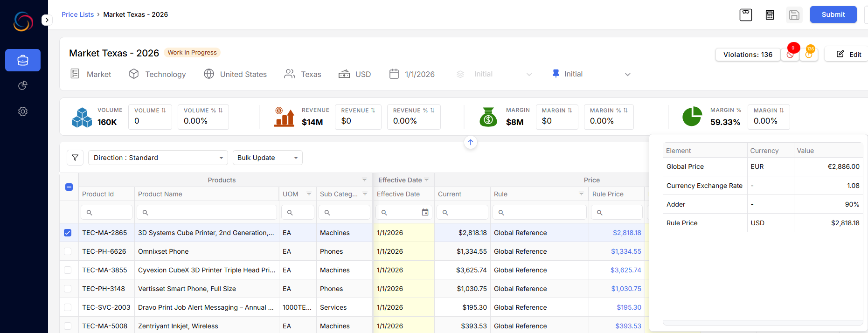The image size is (868, 333).
Task: Expand the pinned Initial dropdown
Action: [591, 74]
